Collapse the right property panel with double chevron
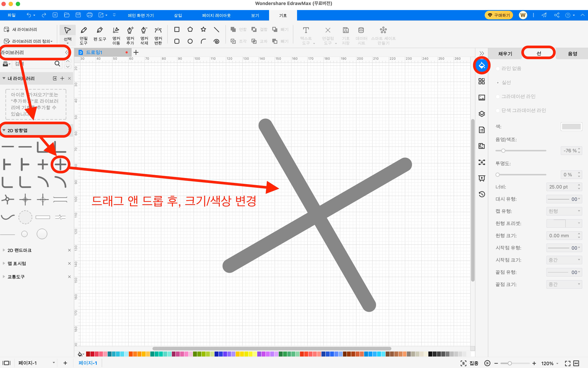Viewport: 588px width, 368px height. point(481,53)
